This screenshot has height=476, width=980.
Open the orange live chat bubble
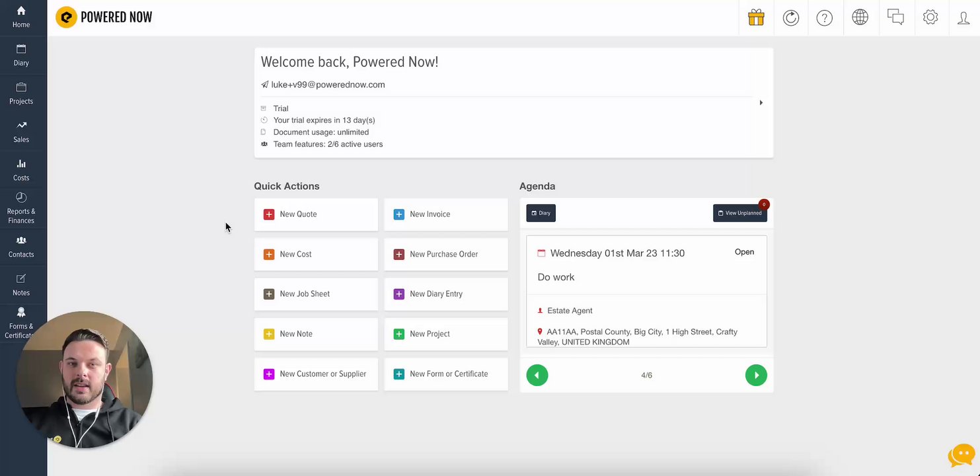(961, 456)
